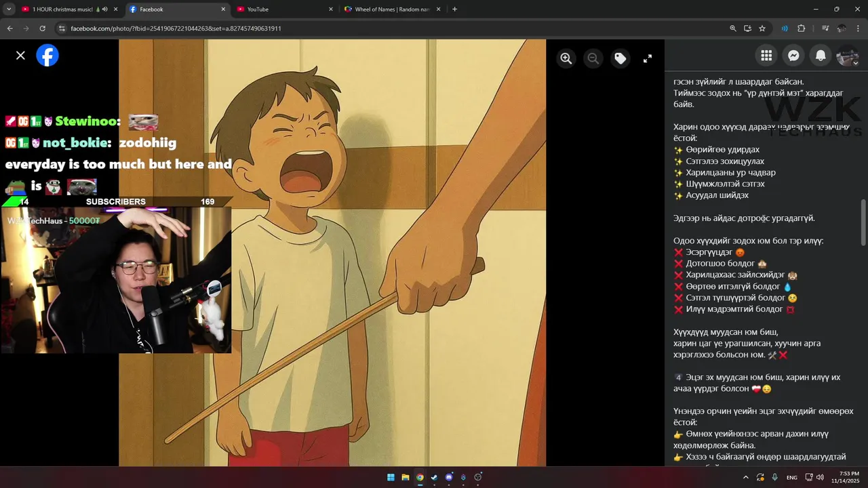The width and height of the screenshot is (868, 488).
Task: Go back in browser history
Action: 9,28
